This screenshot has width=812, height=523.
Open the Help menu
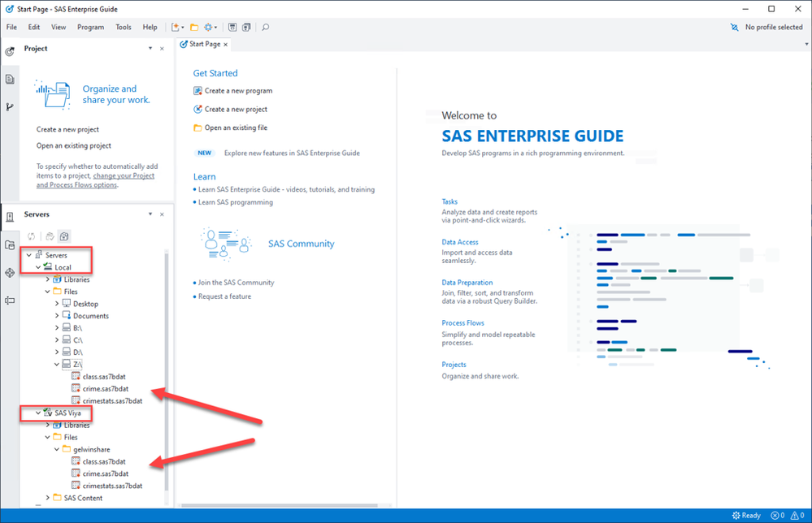coord(150,27)
